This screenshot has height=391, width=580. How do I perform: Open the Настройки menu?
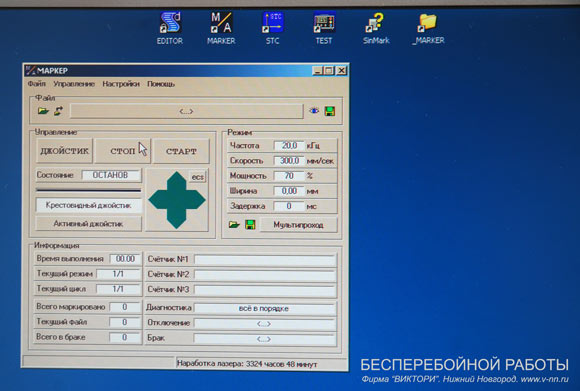[x=121, y=84]
